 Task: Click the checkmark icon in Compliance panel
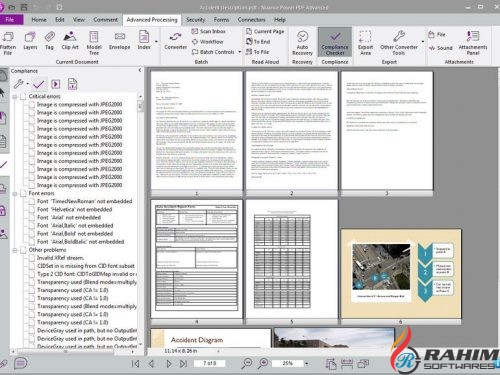[x=39, y=84]
